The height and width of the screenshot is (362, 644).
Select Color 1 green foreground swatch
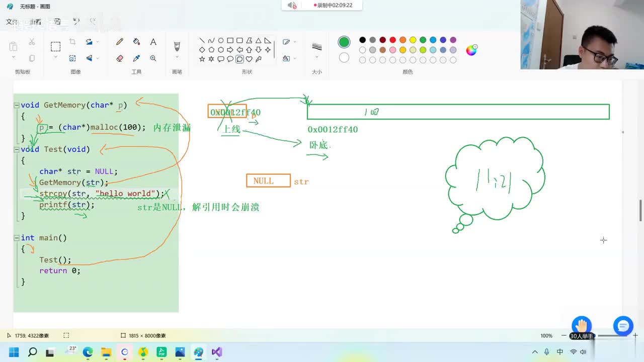344,42
